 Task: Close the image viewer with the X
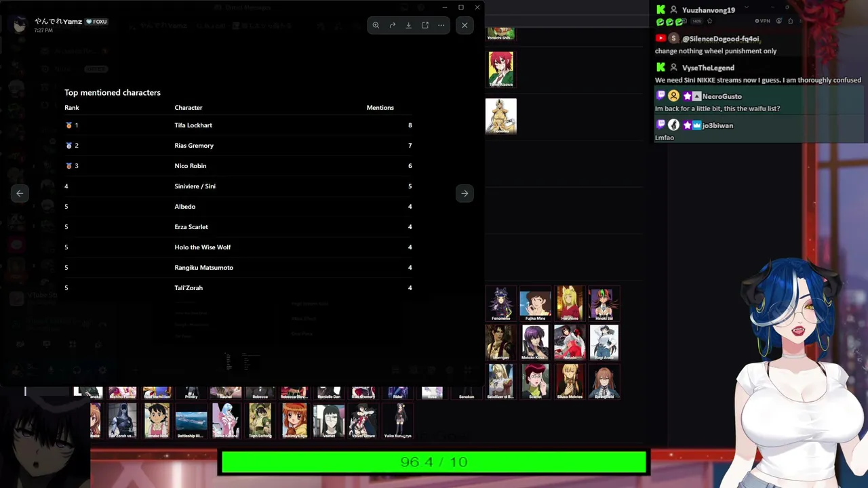click(x=465, y=25)
